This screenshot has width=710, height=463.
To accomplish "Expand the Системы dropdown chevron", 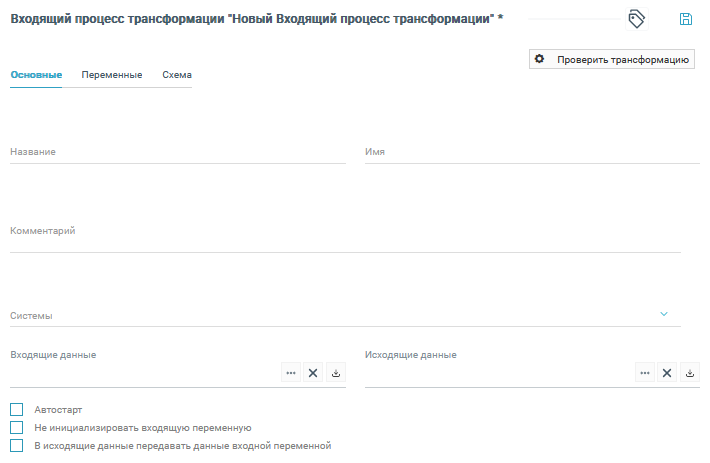I will tap(664, 314).
